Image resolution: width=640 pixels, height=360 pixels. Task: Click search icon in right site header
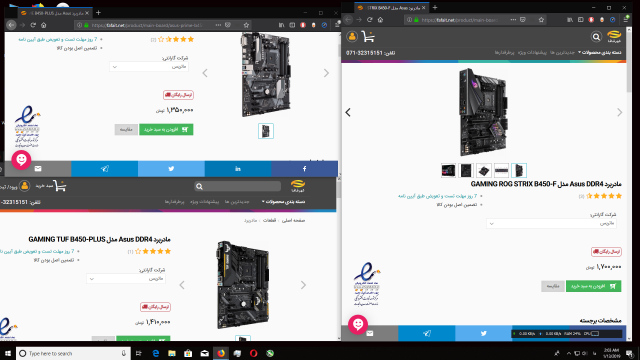596,37
